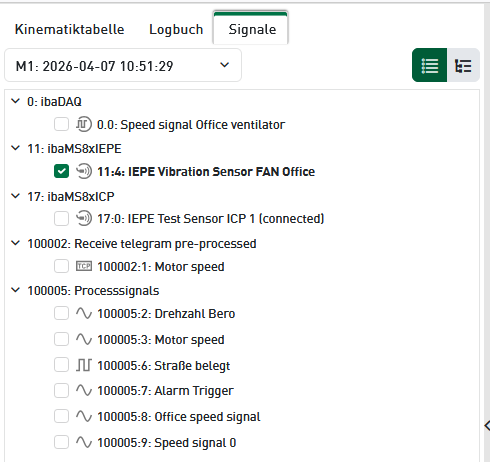
Task: Click sensor icon beside IEPE Vibration Sensor FAN Office
Action: (83, 171)
